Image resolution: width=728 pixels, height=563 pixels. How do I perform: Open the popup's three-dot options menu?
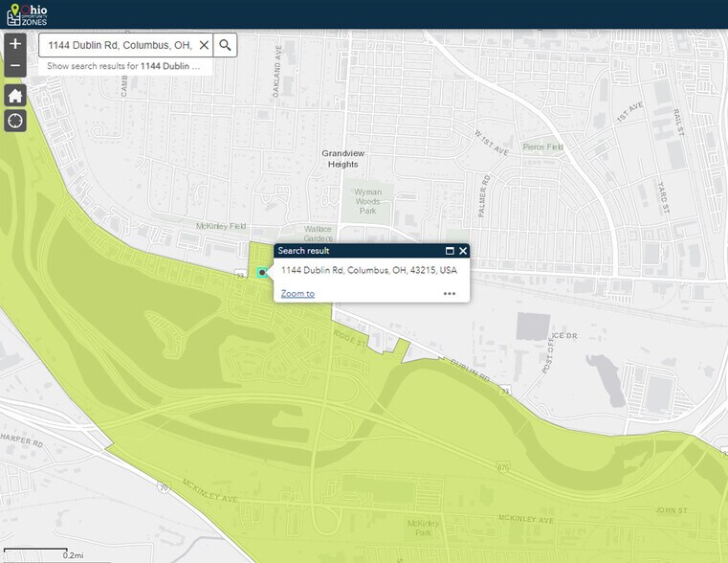point(450,294)
